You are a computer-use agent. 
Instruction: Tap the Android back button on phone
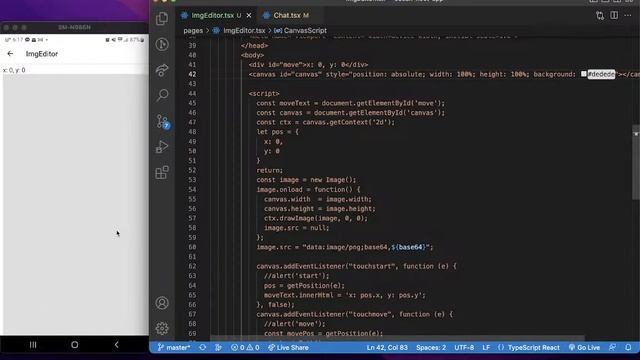[x=116, y=345]
